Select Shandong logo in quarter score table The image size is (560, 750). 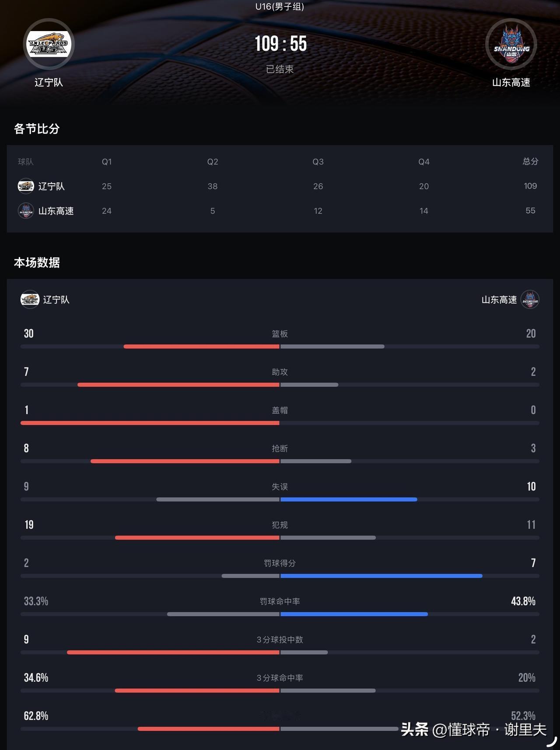click(26, 210)
